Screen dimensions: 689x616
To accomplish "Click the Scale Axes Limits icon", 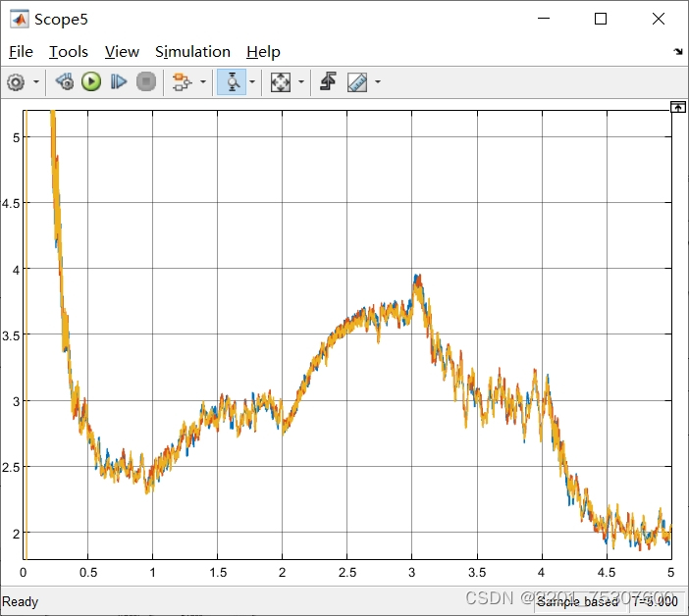I will click(281, 81).
